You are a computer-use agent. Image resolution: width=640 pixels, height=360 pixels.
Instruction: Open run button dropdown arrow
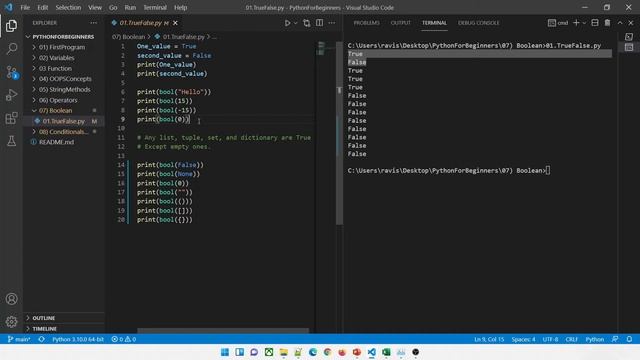click(x=296, y=23)
